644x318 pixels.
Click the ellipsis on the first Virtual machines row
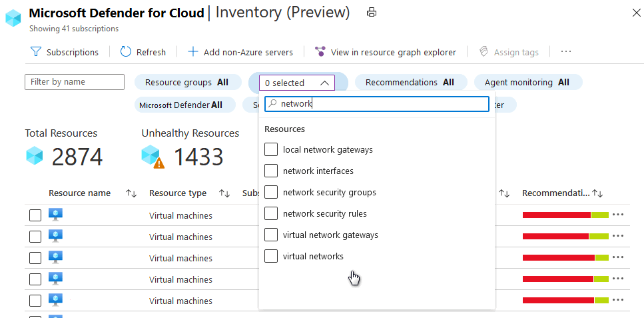(x=618, y=215)
